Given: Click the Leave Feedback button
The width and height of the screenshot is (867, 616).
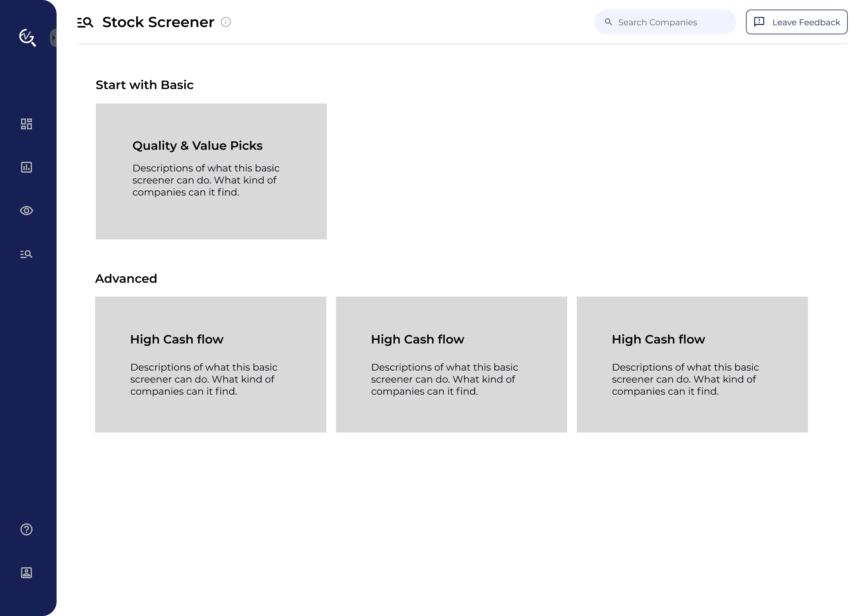Looking at the screenshot, I should click(x=796, y=22).
